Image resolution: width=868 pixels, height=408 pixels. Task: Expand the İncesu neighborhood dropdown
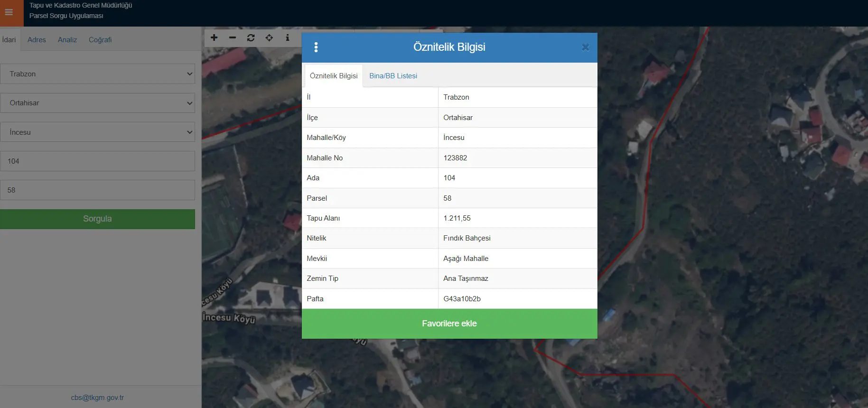click(x=97, y=132)
